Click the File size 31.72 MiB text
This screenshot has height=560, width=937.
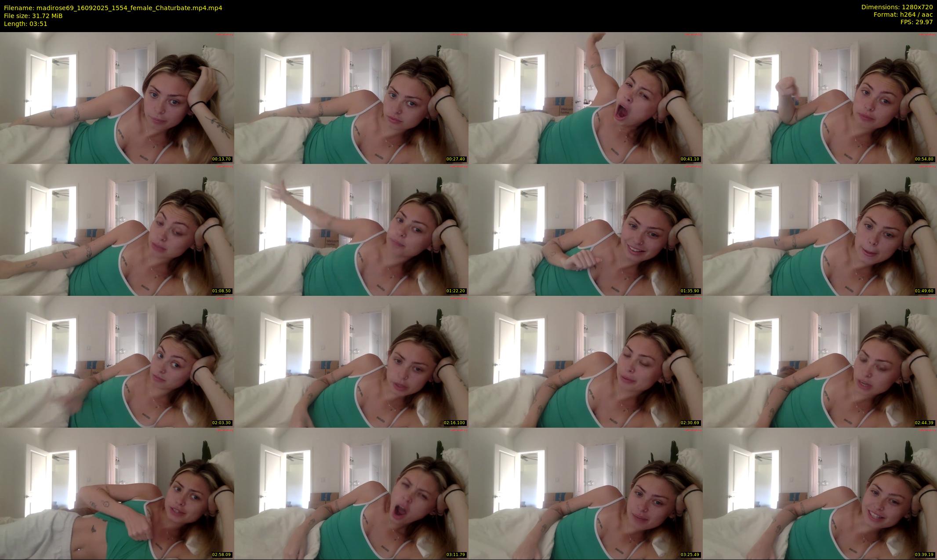click(33, 16)
